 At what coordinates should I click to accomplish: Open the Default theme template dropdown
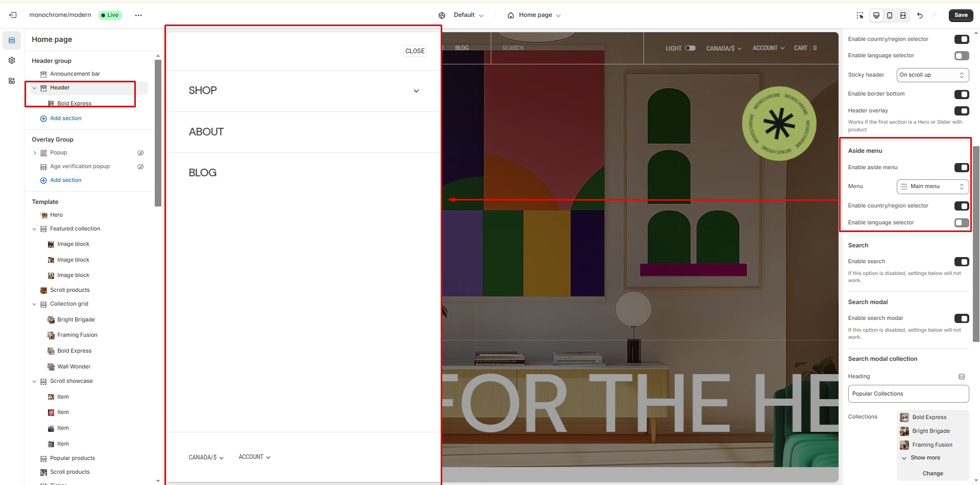tap(469, 15)
